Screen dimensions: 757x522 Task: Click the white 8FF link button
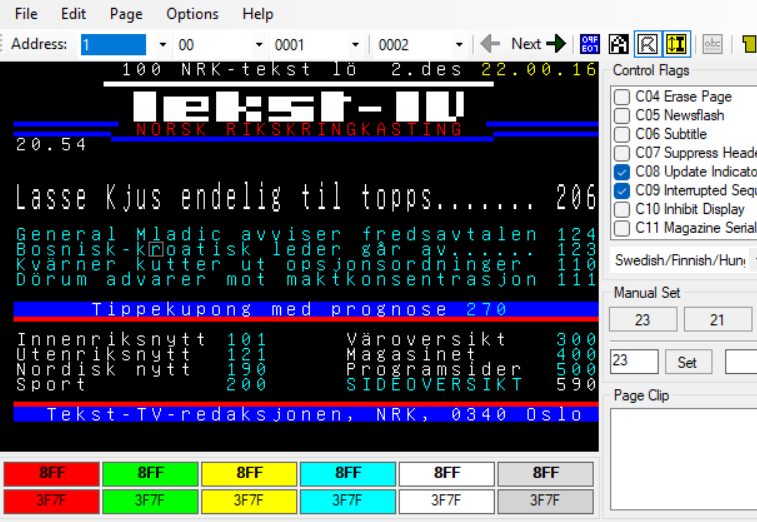pyautogui.click(x=447, y=473)
